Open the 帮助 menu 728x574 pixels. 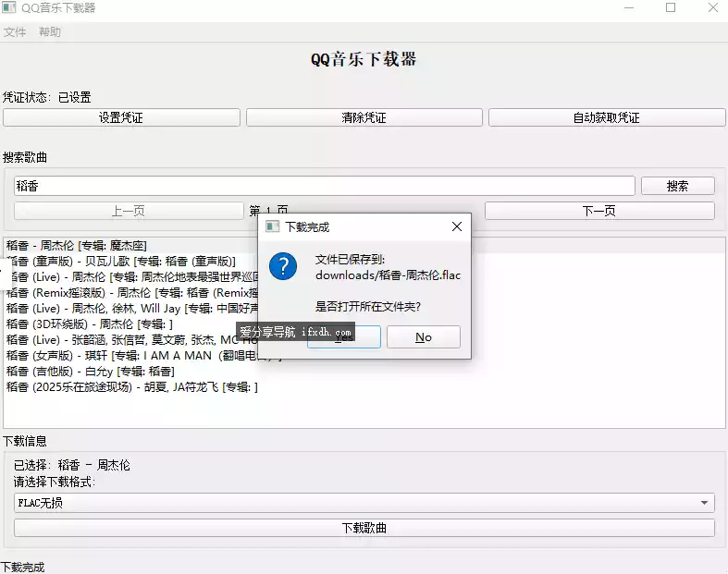tap(50, 32)
